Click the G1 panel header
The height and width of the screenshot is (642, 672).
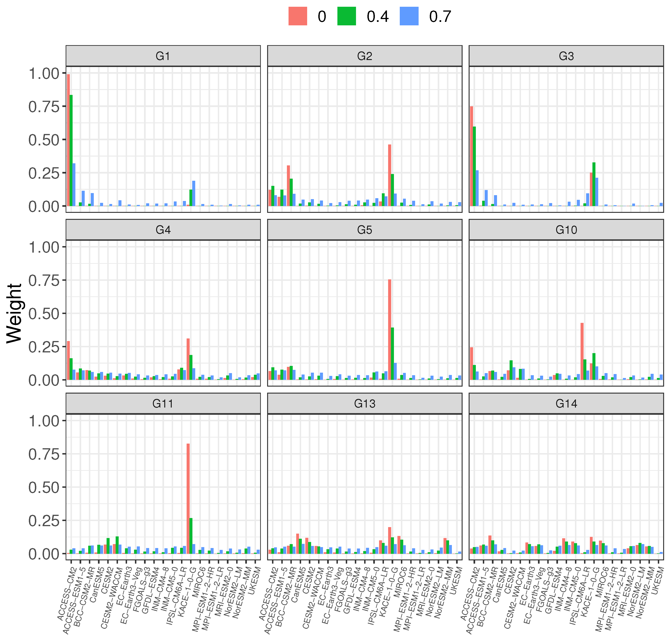[x=163, y=56]
